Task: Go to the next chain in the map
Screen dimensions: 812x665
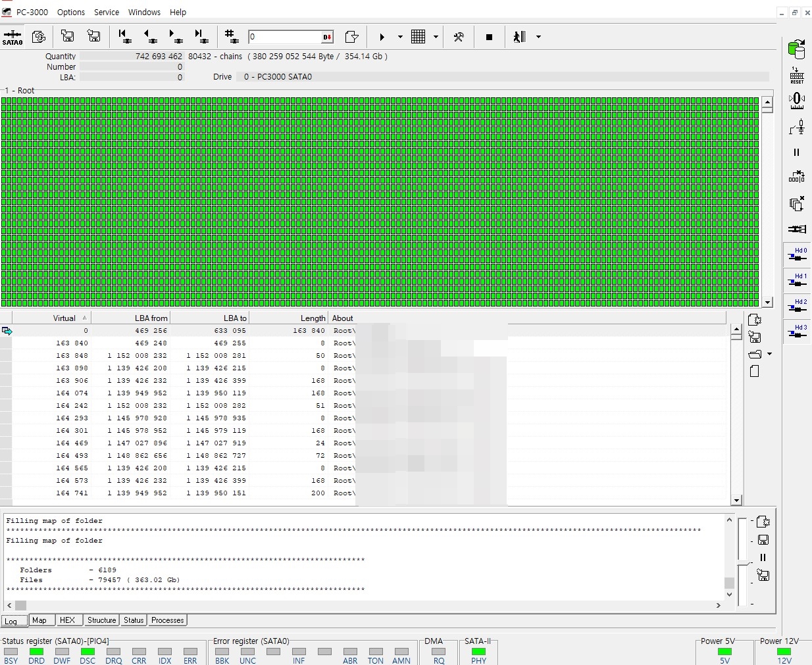Action: pyautogui.click(x=176, y=37)
